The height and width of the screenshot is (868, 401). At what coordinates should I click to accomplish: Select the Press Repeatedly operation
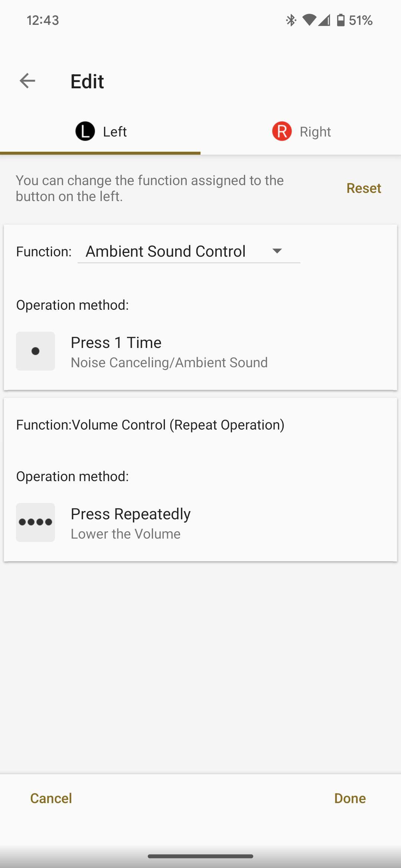coord(130,514)
